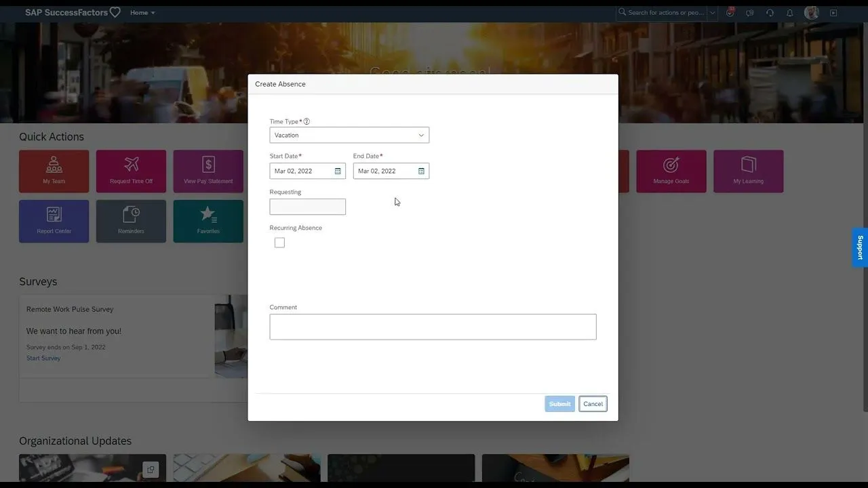Open the Home navigation menu
The image size is (868, 488).
(x=142, y=13)
